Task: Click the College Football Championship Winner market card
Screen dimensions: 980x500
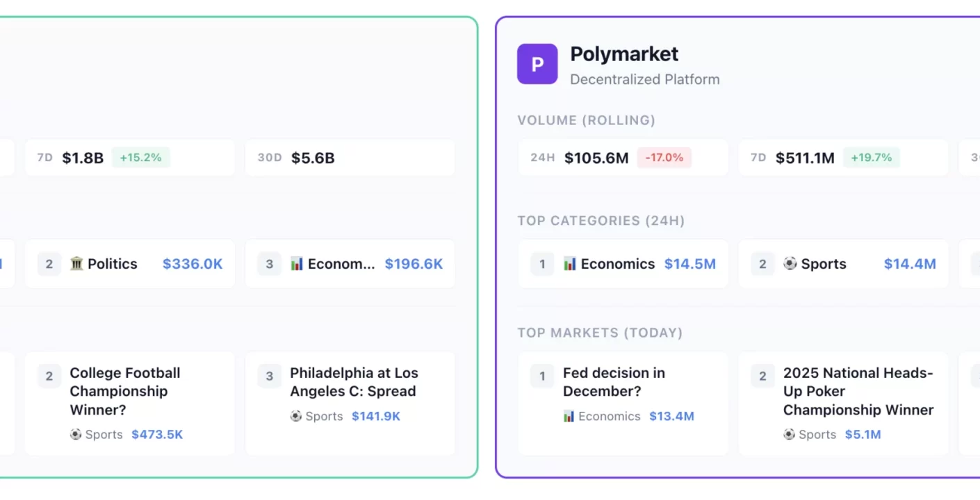Action: pyautogui.click(x=129, y=403)
